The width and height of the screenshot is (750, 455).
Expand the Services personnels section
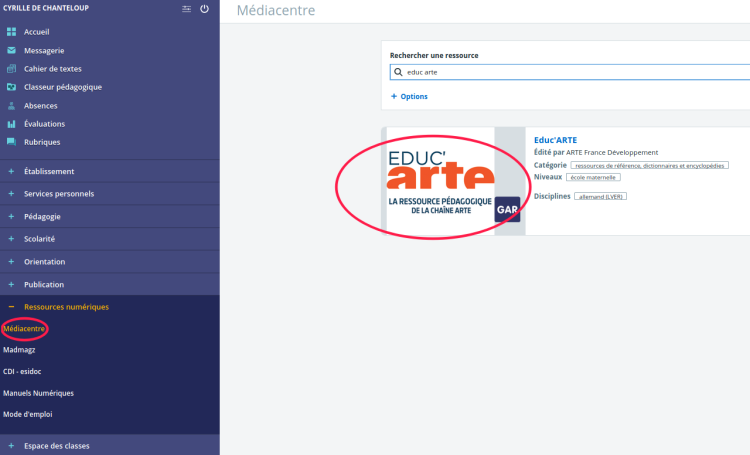tap(59, 193)
